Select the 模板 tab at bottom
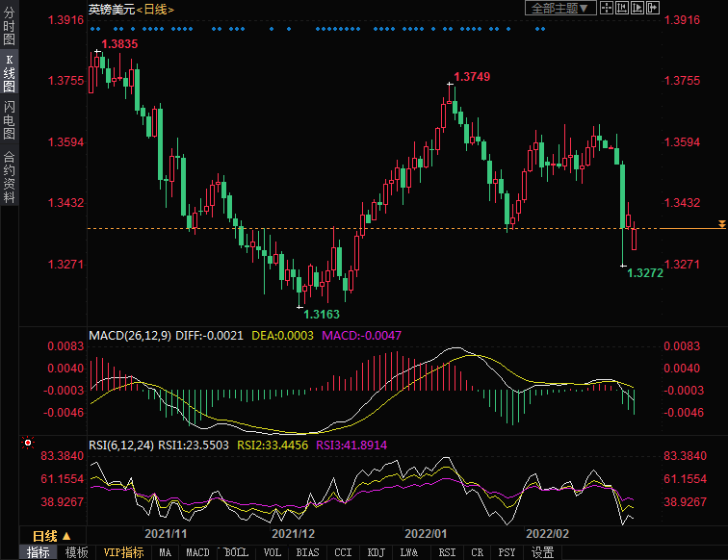The height and width of the screenshot is (560, 728). click(76, 552)
